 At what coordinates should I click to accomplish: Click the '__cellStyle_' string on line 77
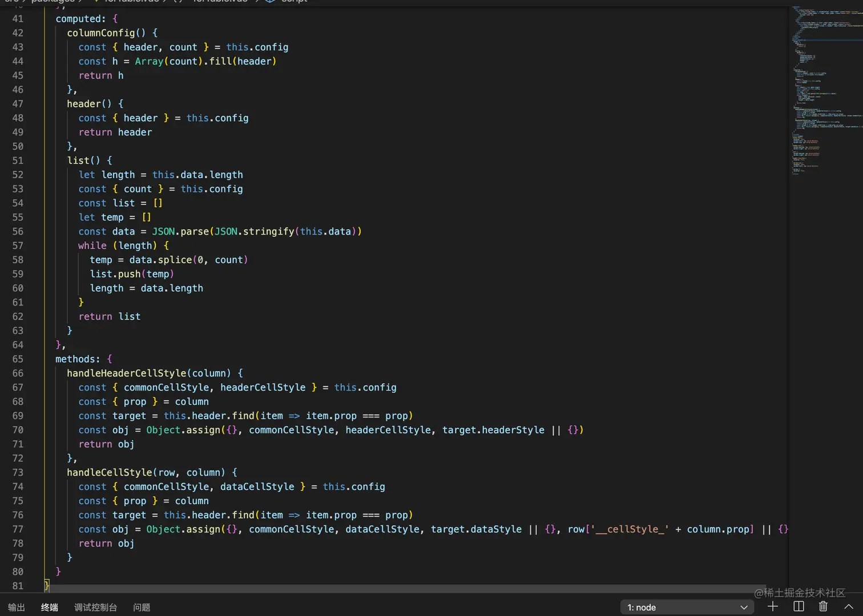point(630,529)
